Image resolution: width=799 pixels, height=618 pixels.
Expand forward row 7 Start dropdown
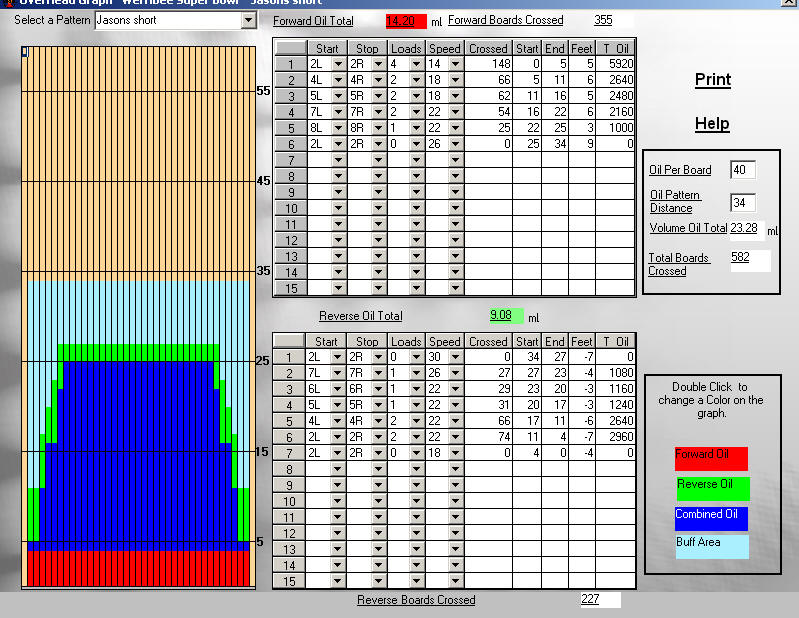pos(338,160)
